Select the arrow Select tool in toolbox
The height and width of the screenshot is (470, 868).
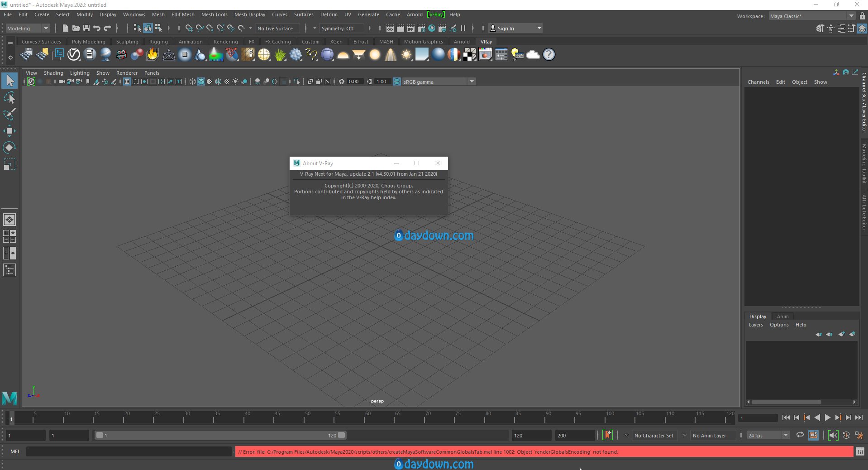[10, 81]
